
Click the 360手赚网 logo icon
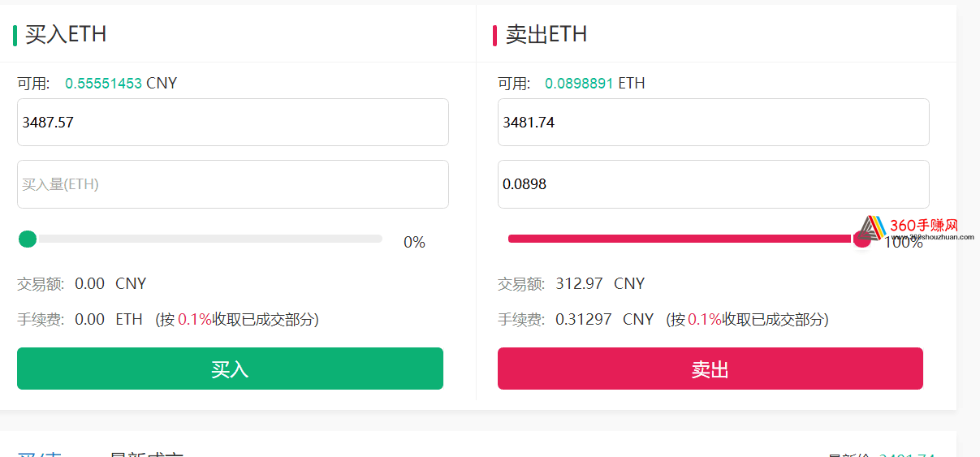[x=872, y=227]
